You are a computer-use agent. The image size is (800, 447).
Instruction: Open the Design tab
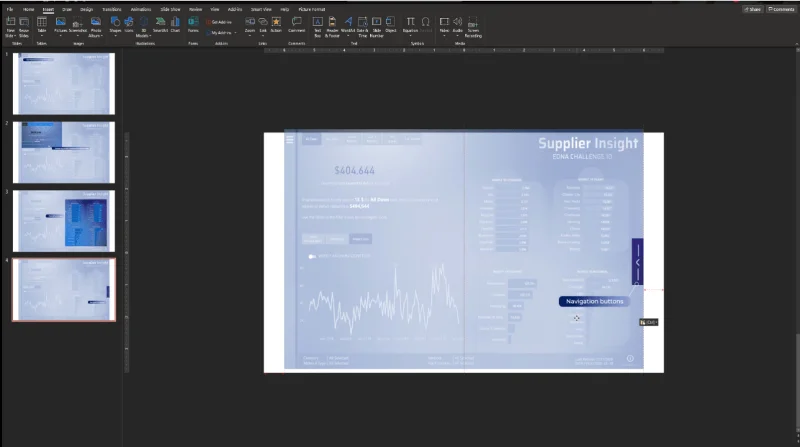pyautogui.click(x=86, y=9)
